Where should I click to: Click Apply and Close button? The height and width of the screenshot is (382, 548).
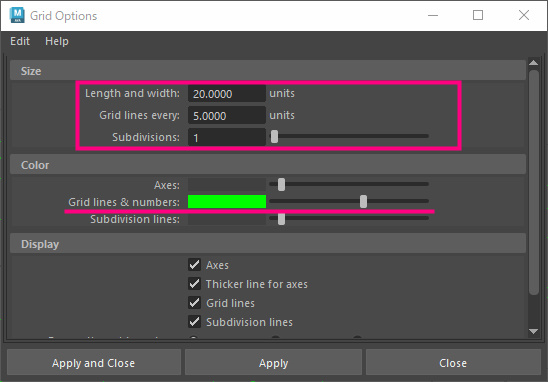tap(94, 363)
